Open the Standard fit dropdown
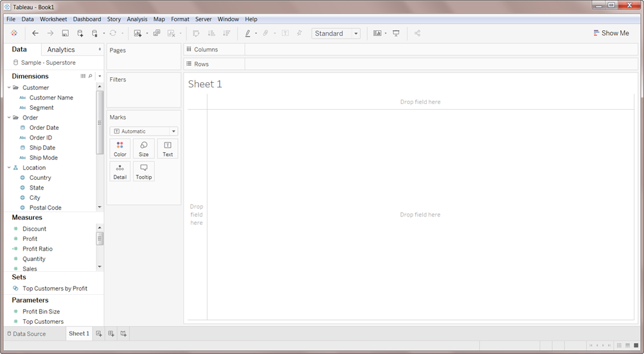 [x=335, y=33]
